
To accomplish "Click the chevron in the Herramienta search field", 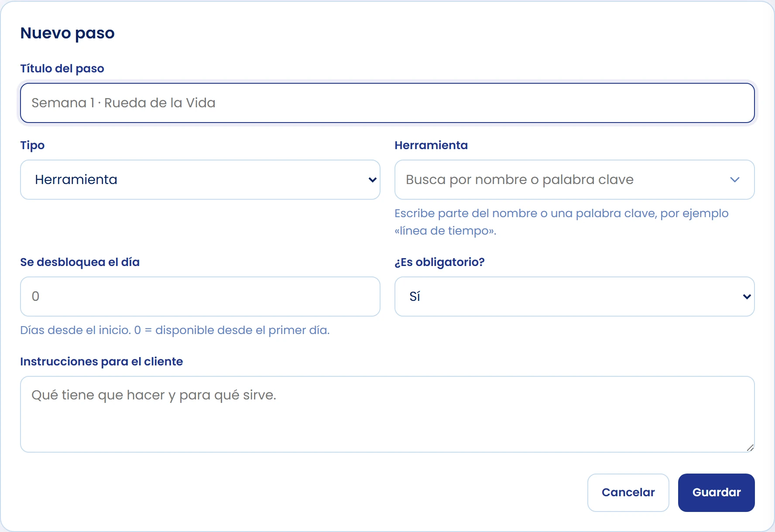I will [x=735, y=180].
